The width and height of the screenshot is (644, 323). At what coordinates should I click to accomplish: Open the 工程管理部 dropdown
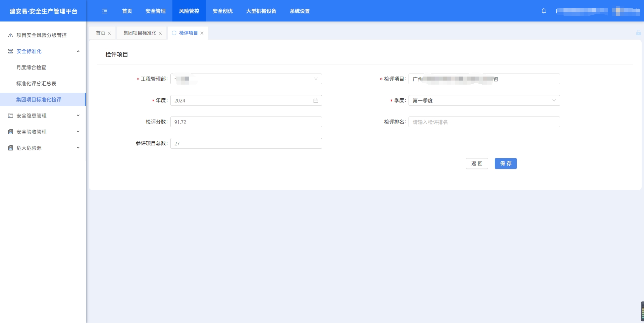[x=246, y=79]
